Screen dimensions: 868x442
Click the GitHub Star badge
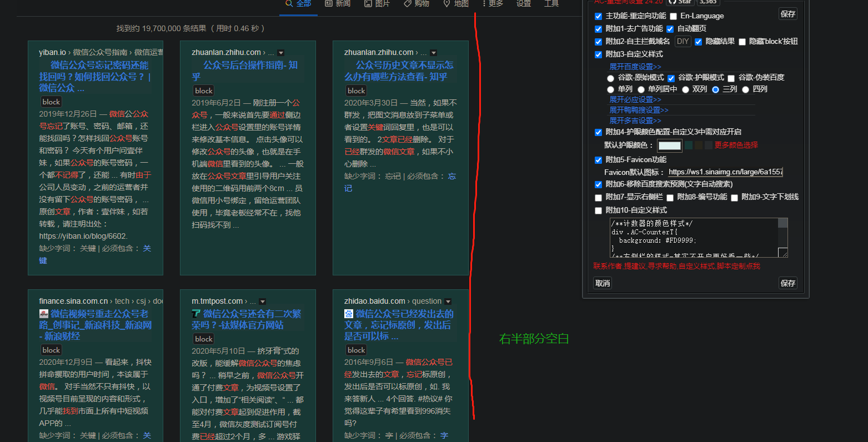[x=680, y=2]
